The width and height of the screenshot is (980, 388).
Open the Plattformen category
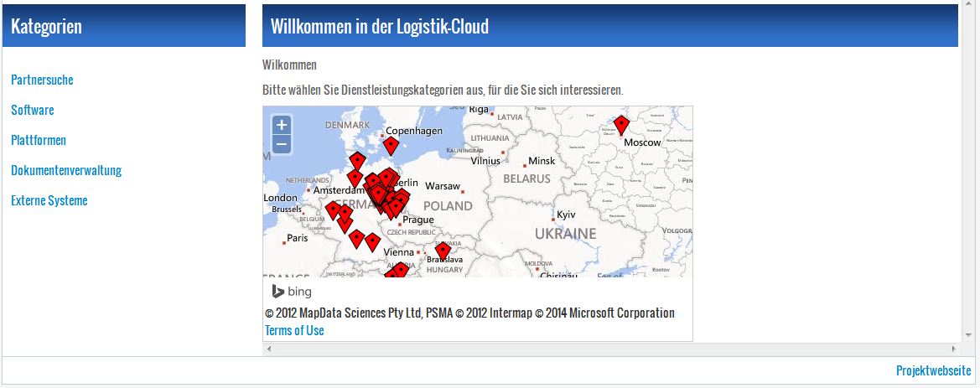tap(38, 140)
